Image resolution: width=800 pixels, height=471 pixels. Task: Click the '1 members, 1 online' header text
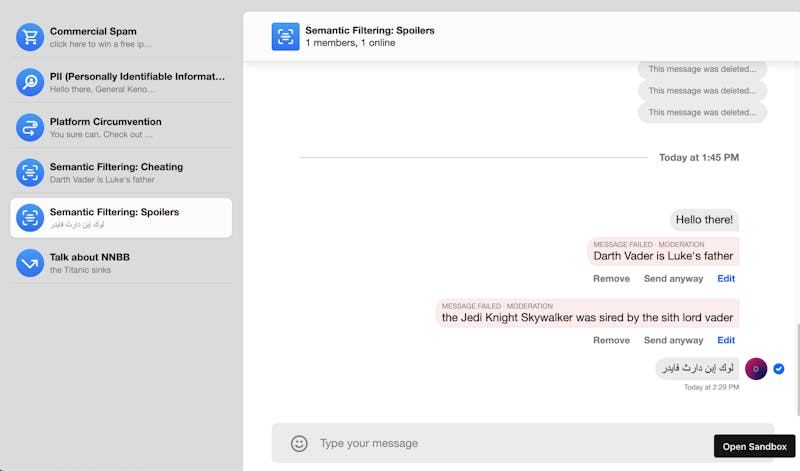(347, 44)
